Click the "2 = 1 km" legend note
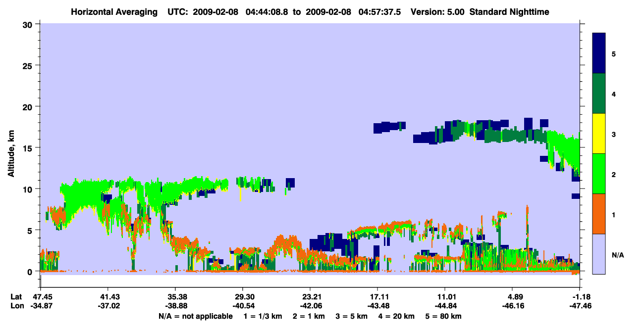644x330 pixels. point(309,316)
